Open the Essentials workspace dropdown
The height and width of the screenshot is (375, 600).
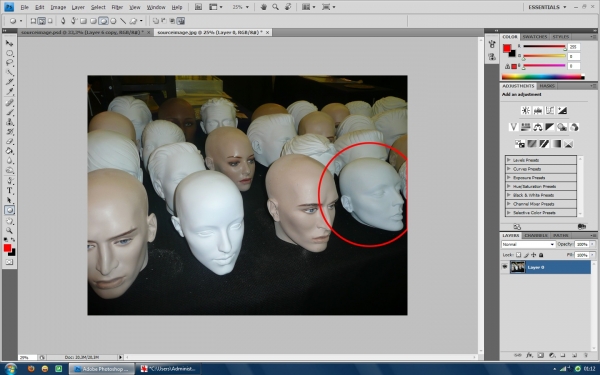(x=547, y=7)
